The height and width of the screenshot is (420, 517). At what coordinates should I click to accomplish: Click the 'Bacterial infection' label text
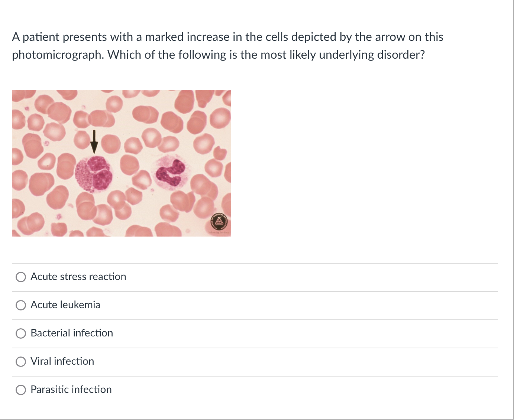[x=71, y=333]
